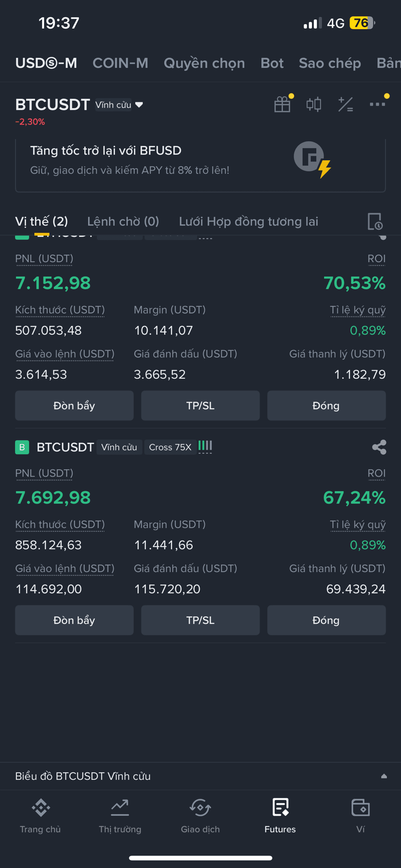Tap Giá vào lệnh label above 114.692,00
The image size is (401, 868).
(x=65, y=568)
